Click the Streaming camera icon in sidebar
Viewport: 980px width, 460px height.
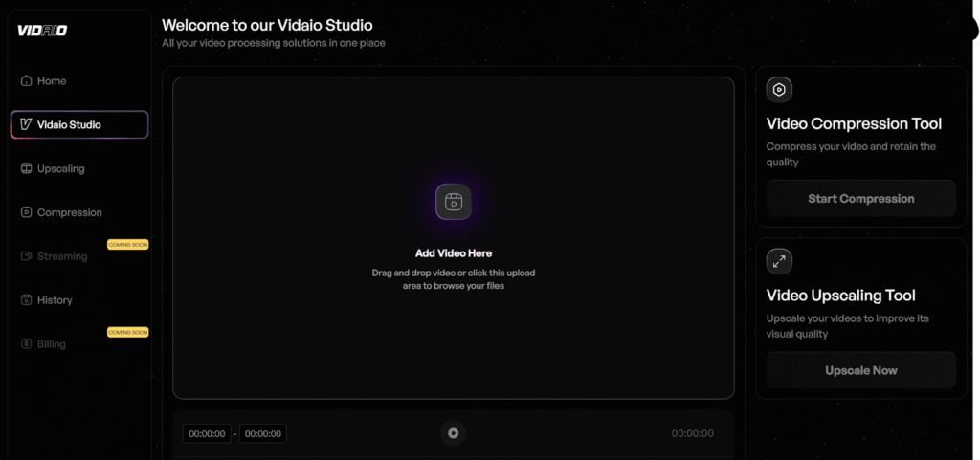[27, 256]
